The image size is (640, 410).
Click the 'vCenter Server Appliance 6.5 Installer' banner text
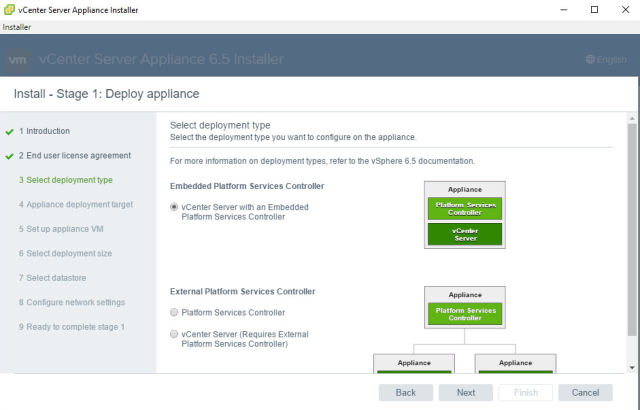161,59
